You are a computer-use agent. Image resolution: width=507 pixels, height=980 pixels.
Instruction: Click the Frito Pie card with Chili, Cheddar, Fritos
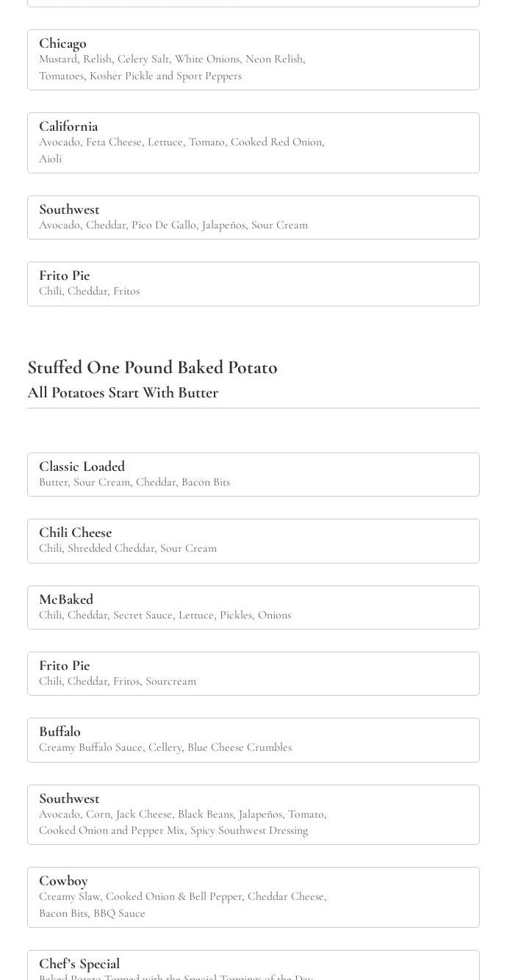[253, 284]
